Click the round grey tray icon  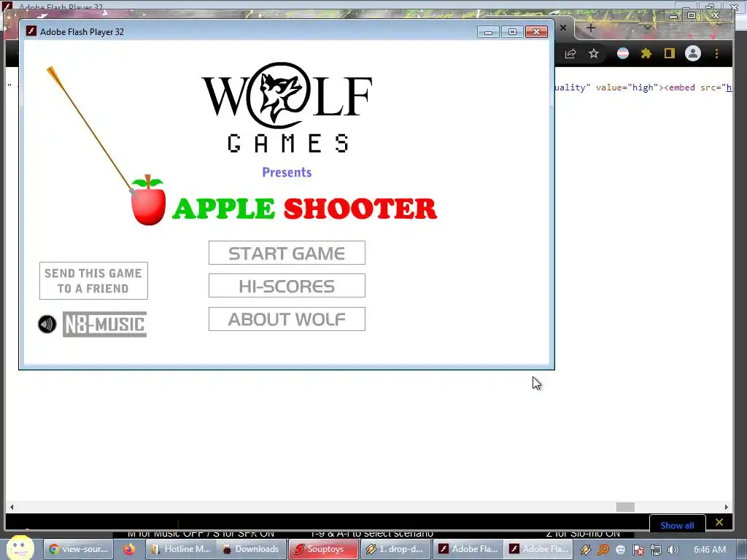(x=620, y=550)
